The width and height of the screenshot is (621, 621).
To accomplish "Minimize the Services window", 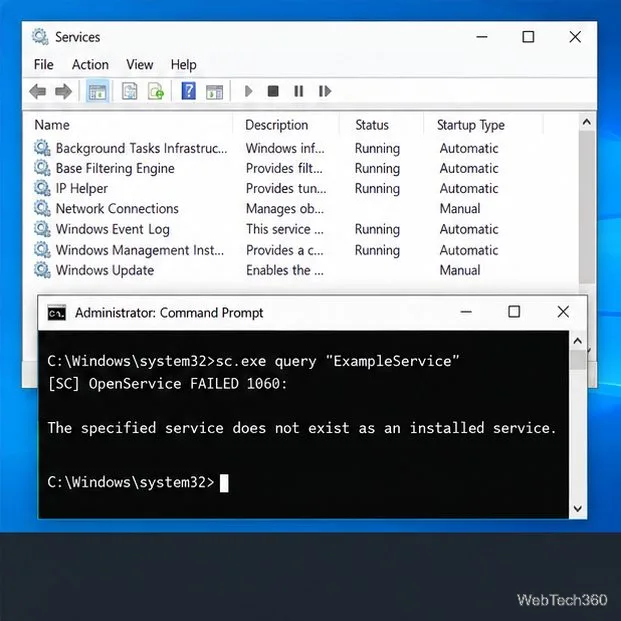I will 482,37.
